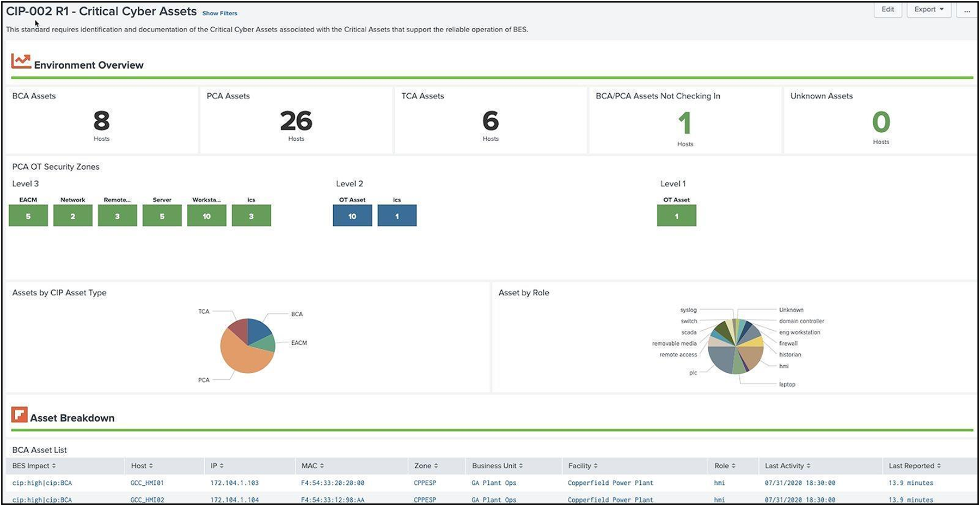Open the Export dropdown
Image resolution: width=980 pixels, height=506 pixels.
[x=929, y=9]
